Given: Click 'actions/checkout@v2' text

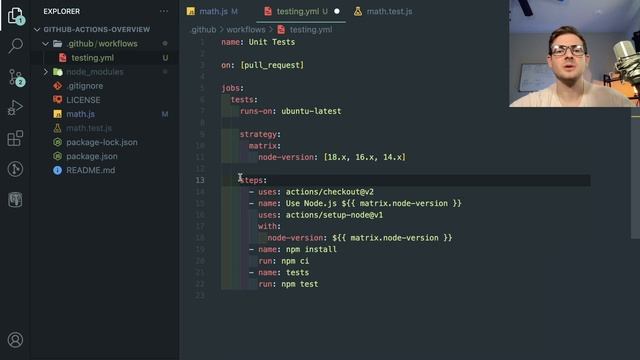Looking at the screenshot, I should pos(329,192).
